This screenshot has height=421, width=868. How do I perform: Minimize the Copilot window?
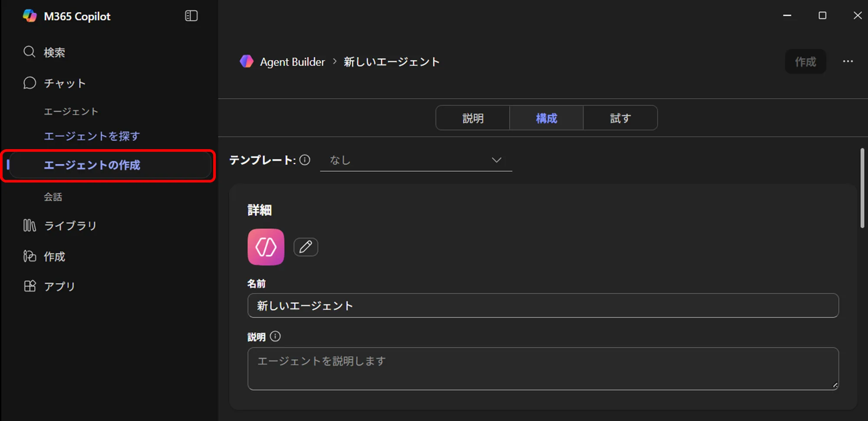(x=787, y=16)
